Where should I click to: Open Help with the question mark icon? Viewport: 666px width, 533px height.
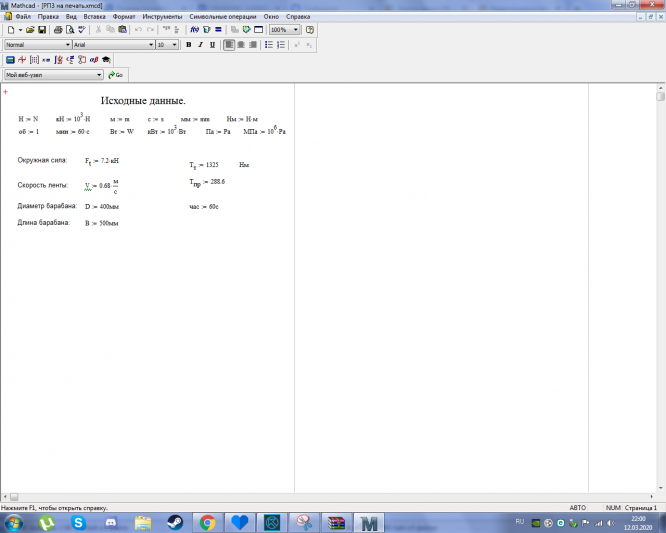coord(310,30)
